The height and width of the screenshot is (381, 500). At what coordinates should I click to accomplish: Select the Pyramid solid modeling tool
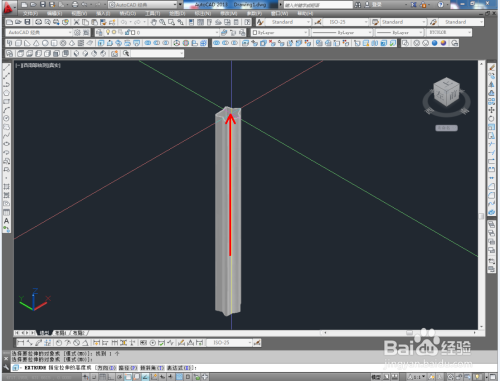pos(72,43)
